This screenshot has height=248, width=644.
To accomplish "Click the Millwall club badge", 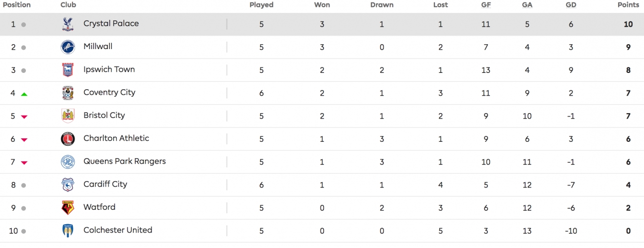I will pos(68,47).
